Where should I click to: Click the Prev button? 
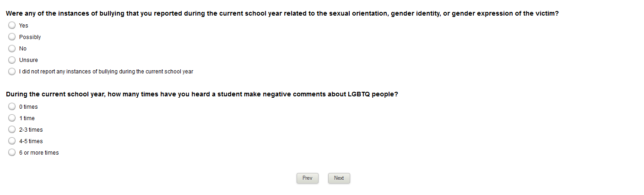[x=307, y=178]
